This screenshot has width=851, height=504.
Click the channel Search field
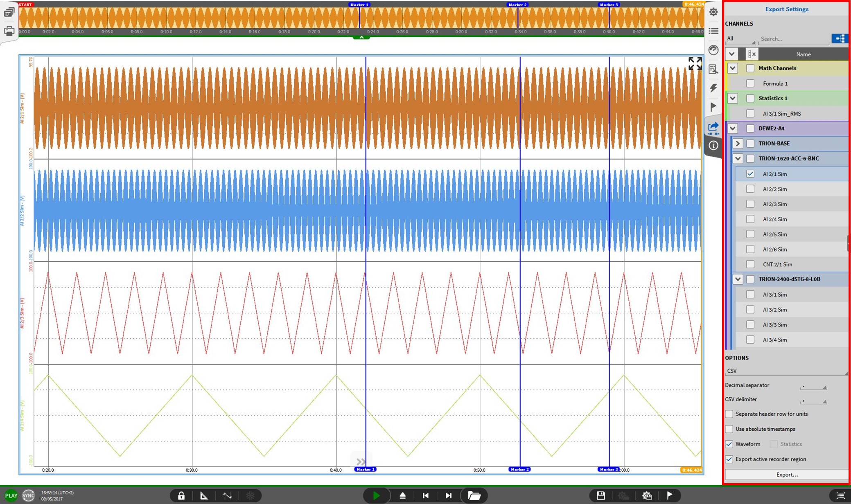point(793,39)
